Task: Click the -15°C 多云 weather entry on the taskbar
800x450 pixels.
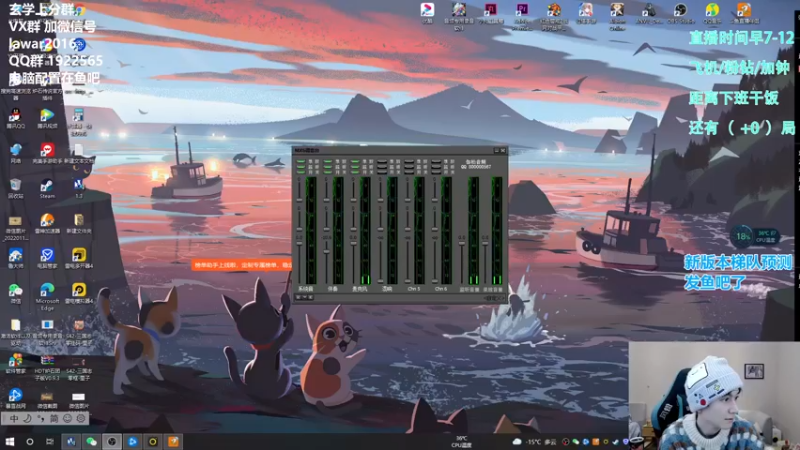Action: coord(534,441)
